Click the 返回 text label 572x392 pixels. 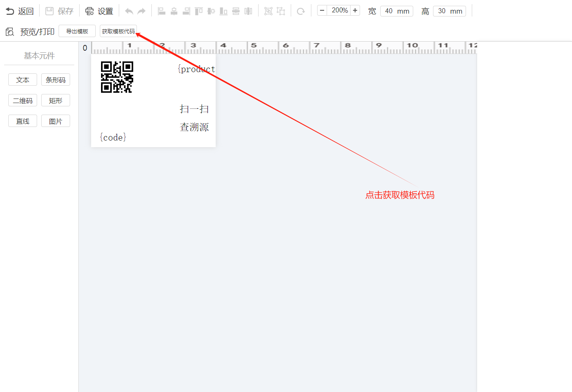coord(26,11)
